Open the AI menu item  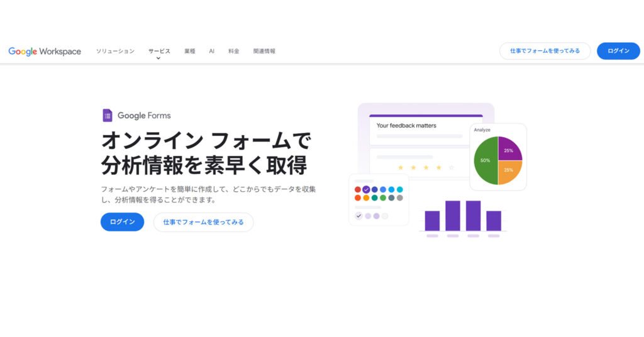211,52
